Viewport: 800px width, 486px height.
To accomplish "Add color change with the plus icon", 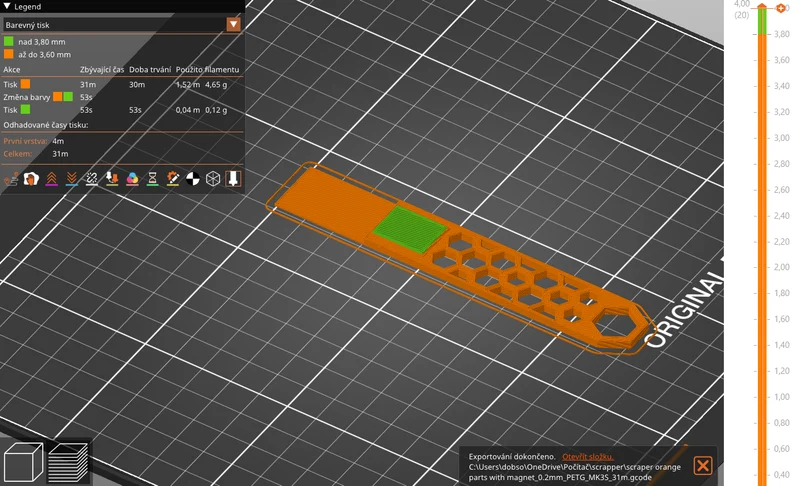I will click(x=780, y=8).
